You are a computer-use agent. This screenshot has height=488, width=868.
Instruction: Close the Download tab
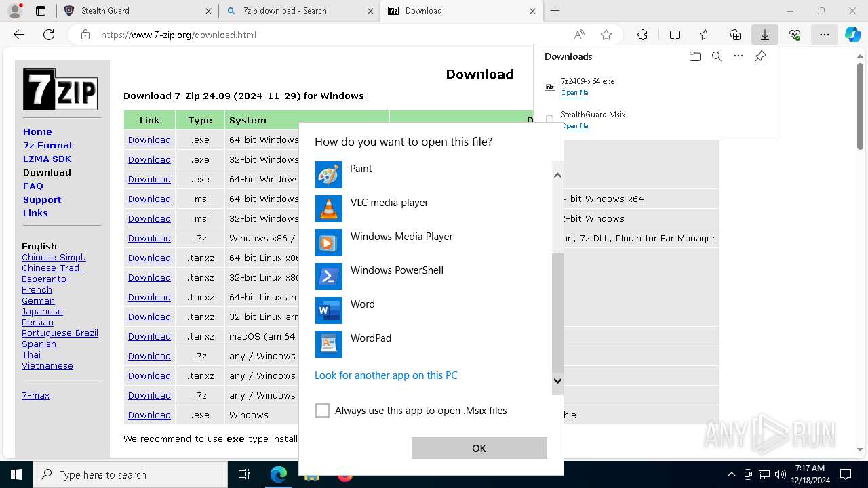(532, 11)
